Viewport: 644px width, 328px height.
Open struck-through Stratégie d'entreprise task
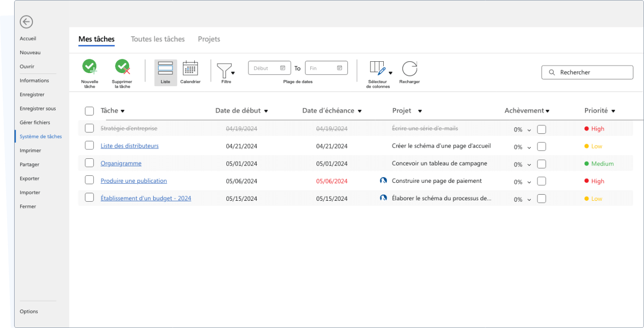129,128
